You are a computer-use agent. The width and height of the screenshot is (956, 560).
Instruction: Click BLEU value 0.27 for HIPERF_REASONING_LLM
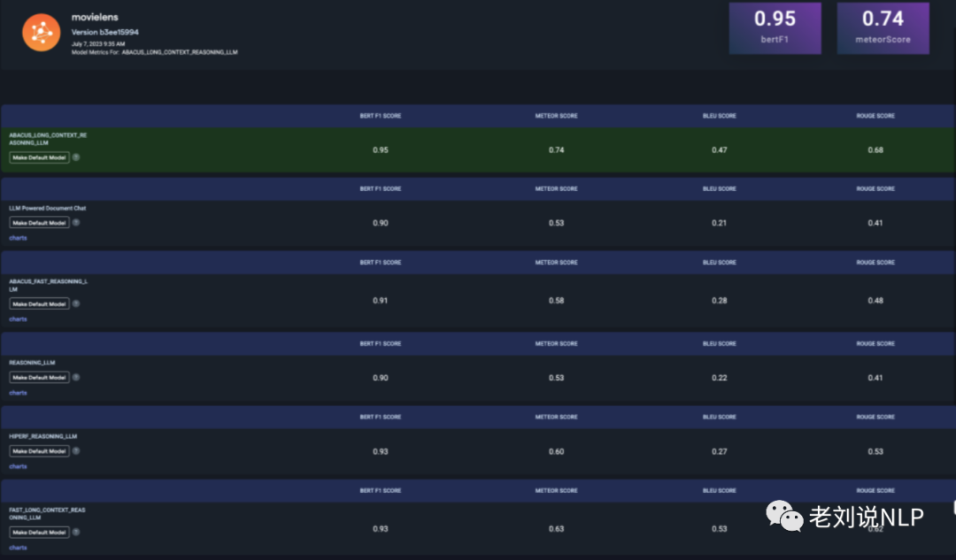[720, 451]
